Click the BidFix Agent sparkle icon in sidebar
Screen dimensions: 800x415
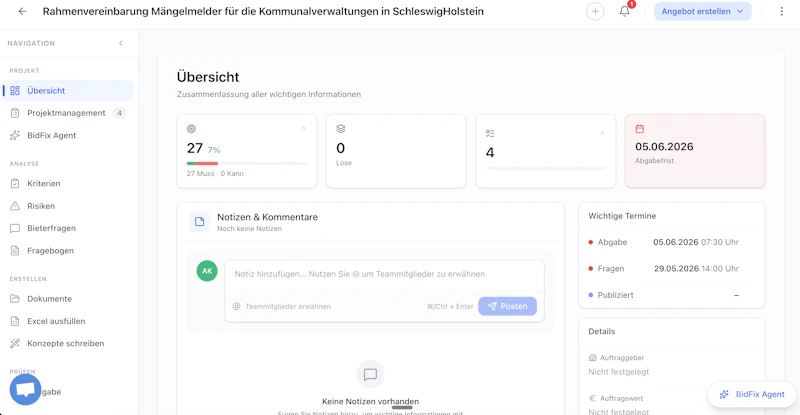(x=15, y=135)
